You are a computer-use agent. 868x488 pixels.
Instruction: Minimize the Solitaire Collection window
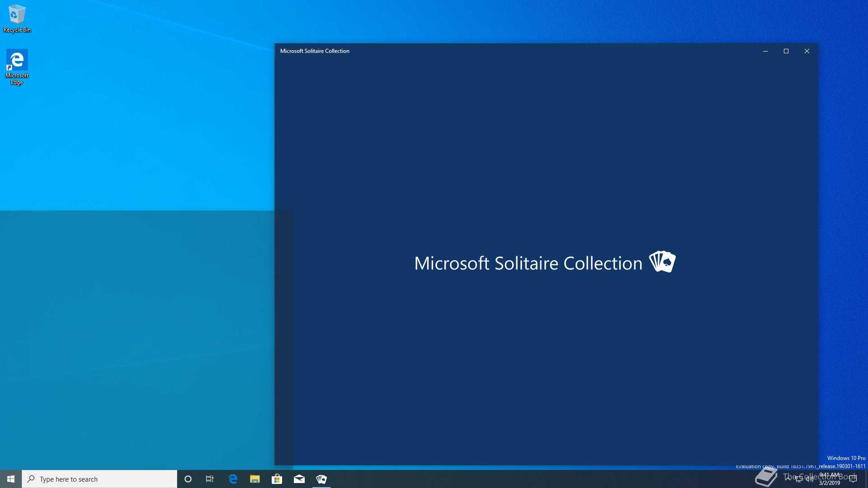765,51
